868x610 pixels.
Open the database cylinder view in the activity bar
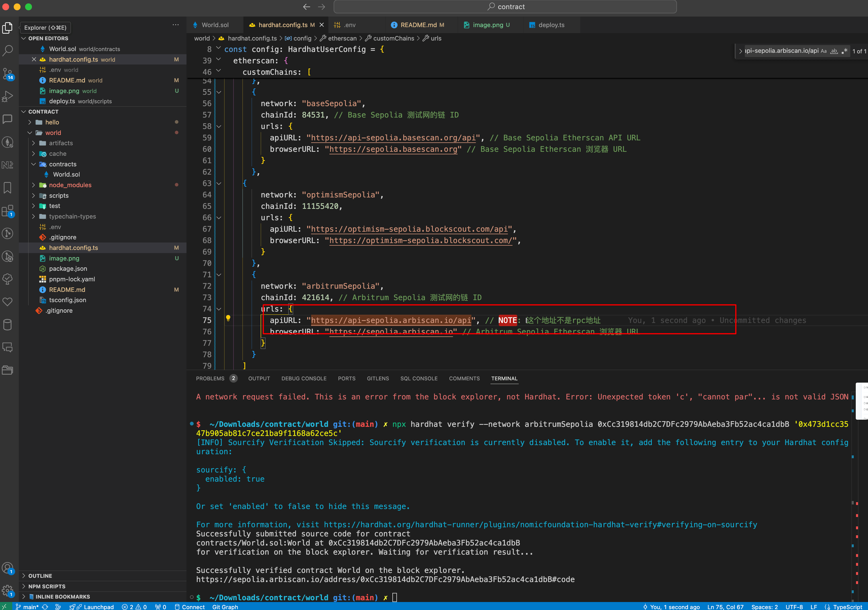pyautogui.click(x=8, y=324)
